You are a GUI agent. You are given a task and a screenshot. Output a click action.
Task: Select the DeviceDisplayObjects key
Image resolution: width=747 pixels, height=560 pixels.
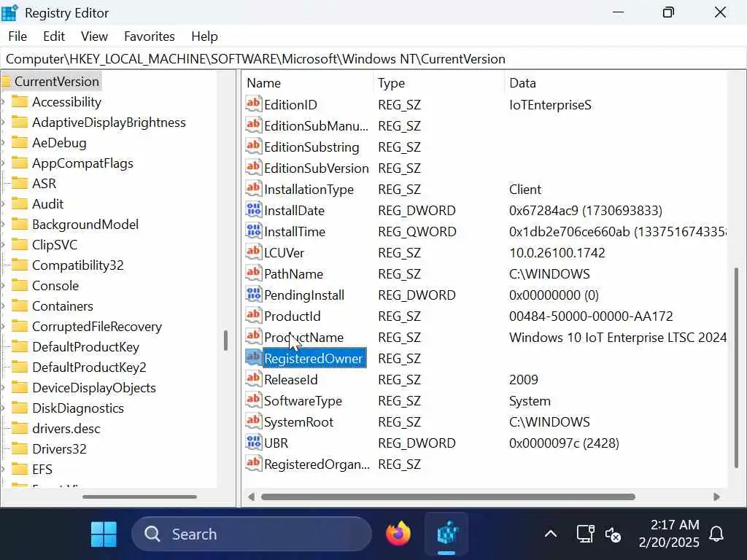pyautogui.click(x=94, y=388)
